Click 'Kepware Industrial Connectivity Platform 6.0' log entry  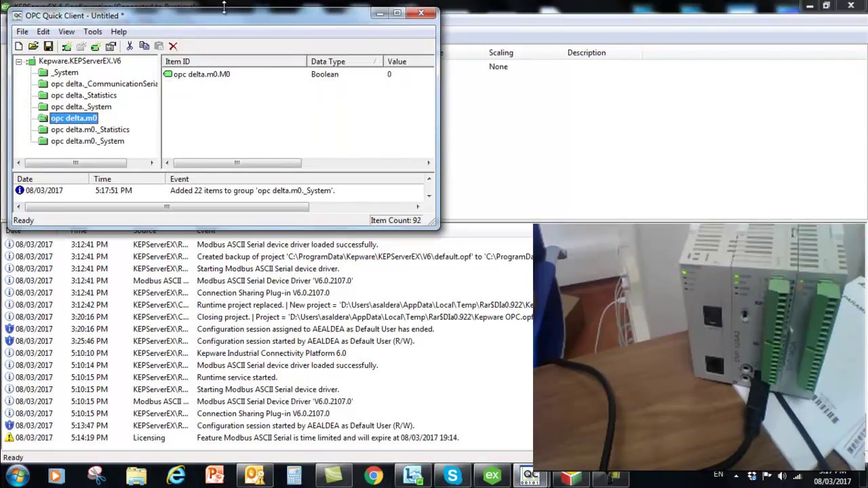pyautogui.click(x=271, y=353)
